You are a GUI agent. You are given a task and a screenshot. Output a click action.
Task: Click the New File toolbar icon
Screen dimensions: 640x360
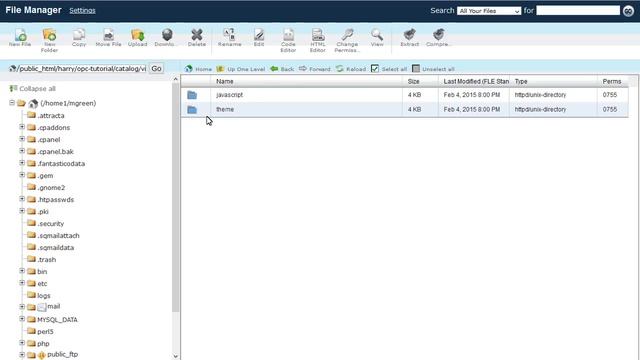tap(20, 38)
